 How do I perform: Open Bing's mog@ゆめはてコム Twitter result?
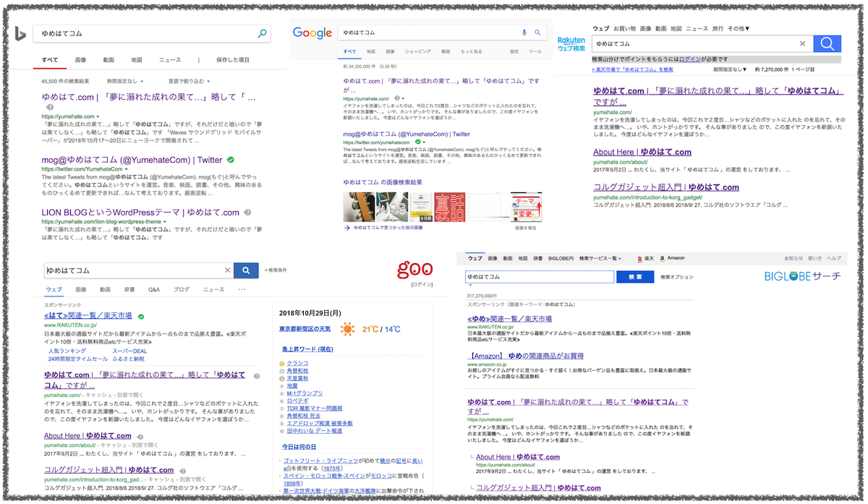pos(132,159)
